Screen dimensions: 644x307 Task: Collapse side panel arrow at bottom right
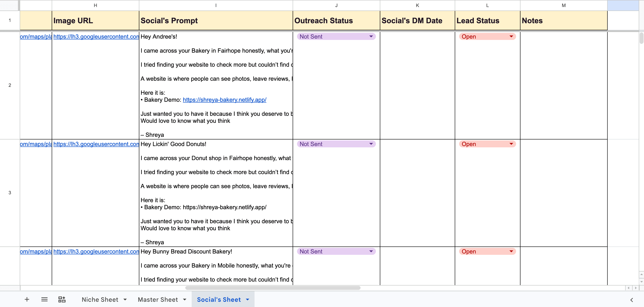point(632,300)
